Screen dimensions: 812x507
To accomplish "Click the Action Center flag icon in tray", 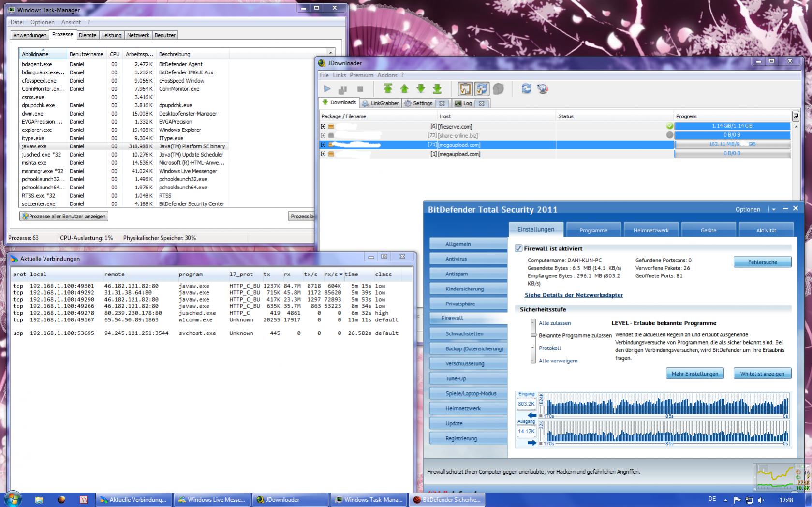I will pos(737,500).
